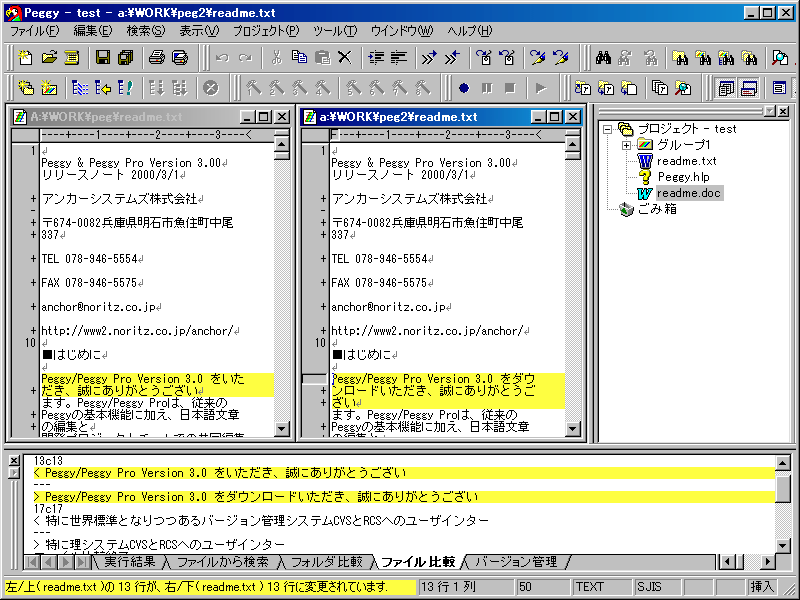Click the + marker beside FAX line in left window

[x=33, y=283]
